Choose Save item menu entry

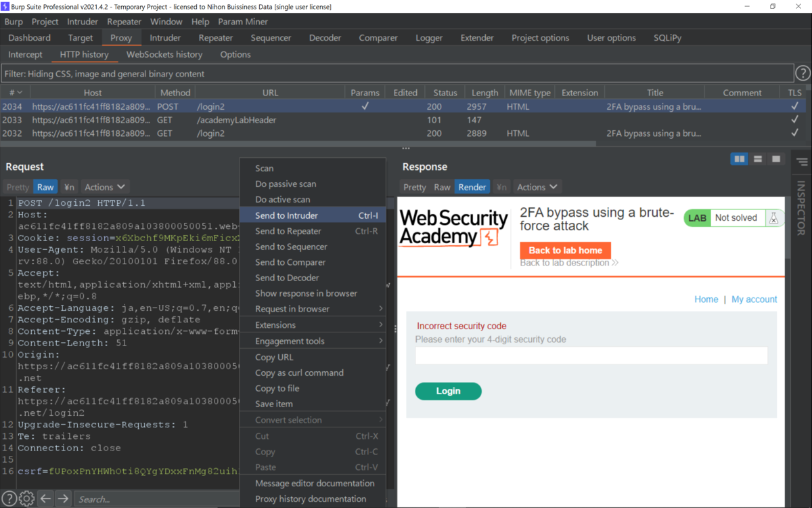(313, 404)
